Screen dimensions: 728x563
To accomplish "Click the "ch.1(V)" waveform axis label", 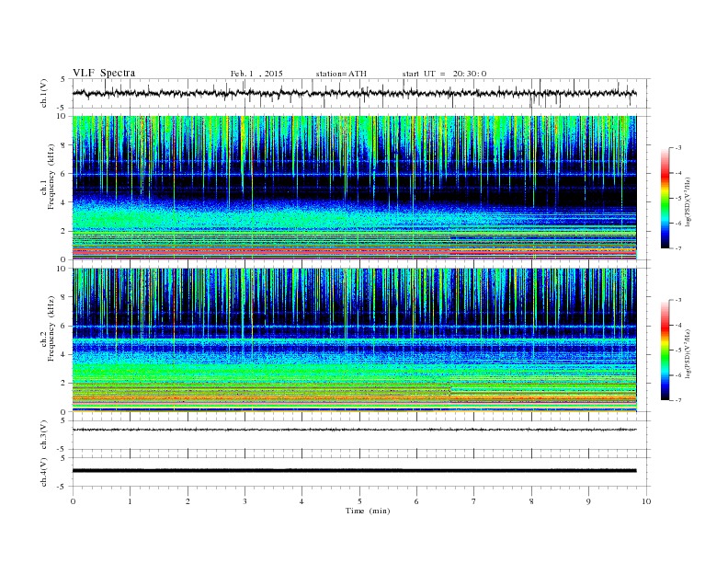I will 44,93.
